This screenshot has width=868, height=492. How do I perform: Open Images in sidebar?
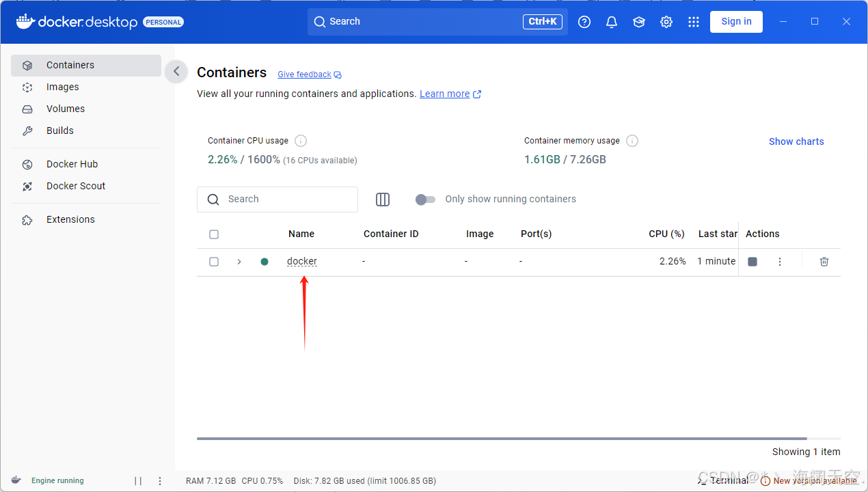[x=86, y=87]
